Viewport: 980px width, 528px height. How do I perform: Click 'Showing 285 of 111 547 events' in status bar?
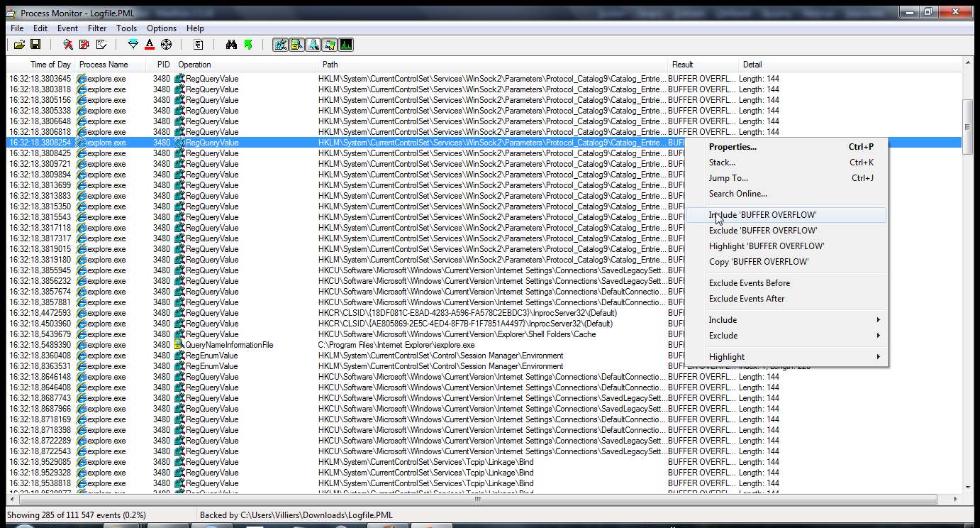click(77, 515)
